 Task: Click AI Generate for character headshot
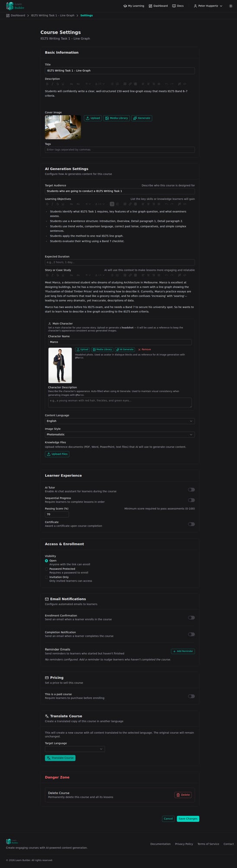[125, 349]
